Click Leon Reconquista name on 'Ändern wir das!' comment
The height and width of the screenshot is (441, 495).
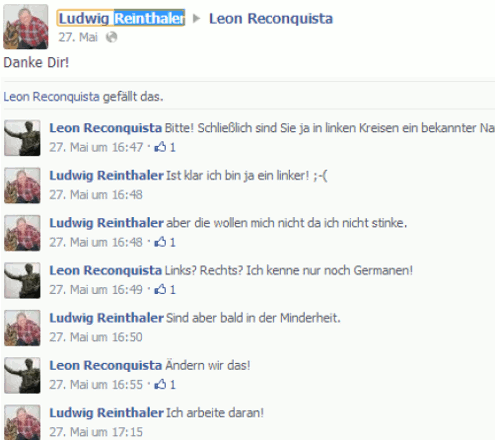[106, 366]
